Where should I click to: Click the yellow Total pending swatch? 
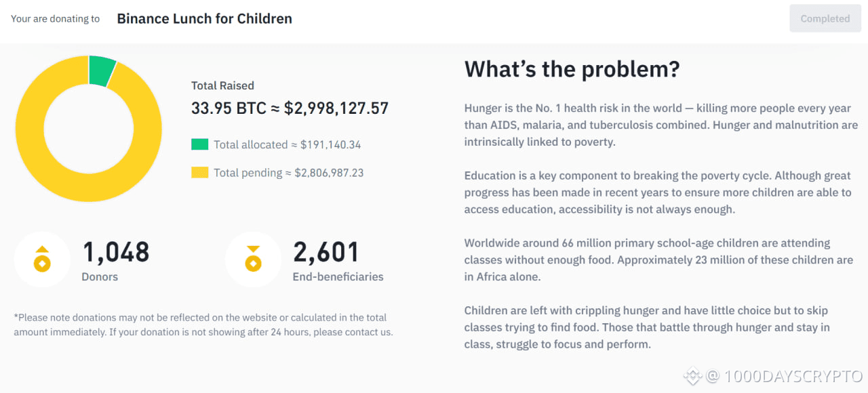click(x=199, y=173)
